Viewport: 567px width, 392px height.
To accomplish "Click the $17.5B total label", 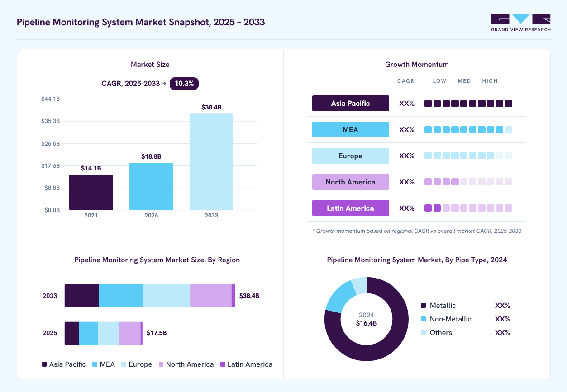I will (x=157, y=333).
